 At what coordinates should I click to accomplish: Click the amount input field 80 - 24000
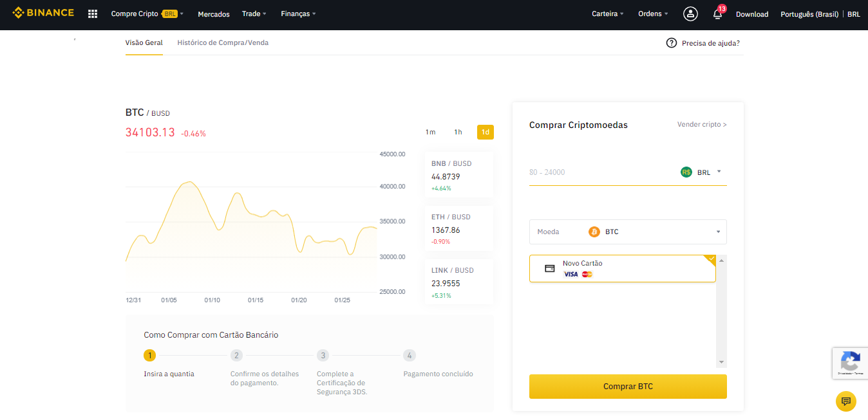pos(600,172)
